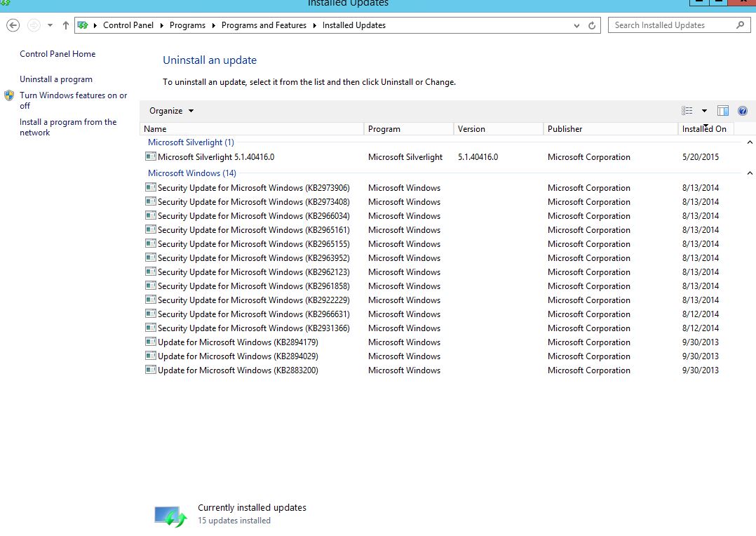Open the Organize menu
756x536 pixels.
point(171,111)
